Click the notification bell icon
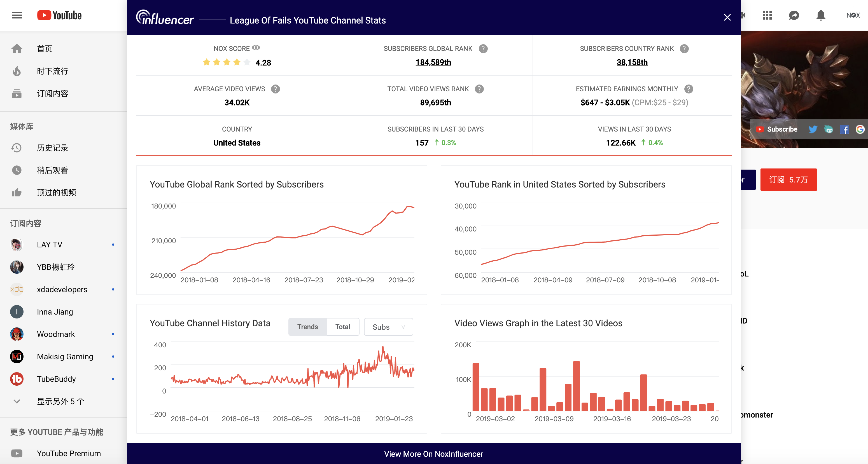868x464 pixels. [x=820, y=15]
